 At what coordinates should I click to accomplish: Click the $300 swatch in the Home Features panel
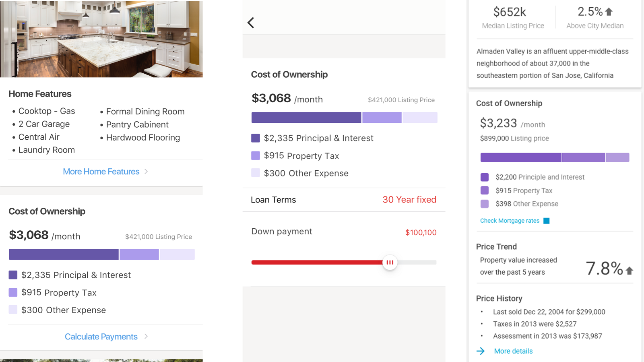tap(13, 310)
